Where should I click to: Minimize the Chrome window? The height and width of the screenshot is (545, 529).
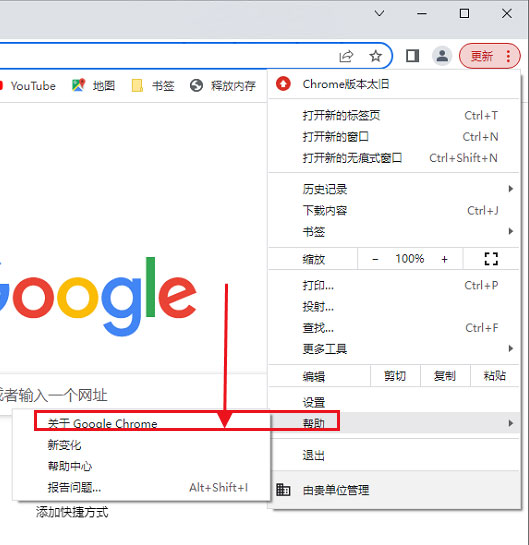[x=422, y=14]
